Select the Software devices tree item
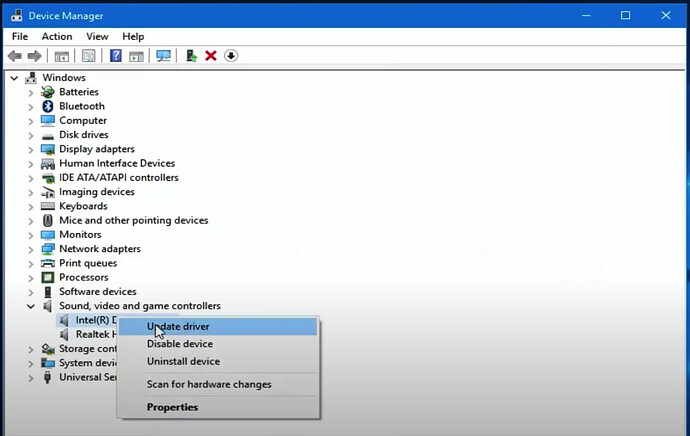 point(98,292)
